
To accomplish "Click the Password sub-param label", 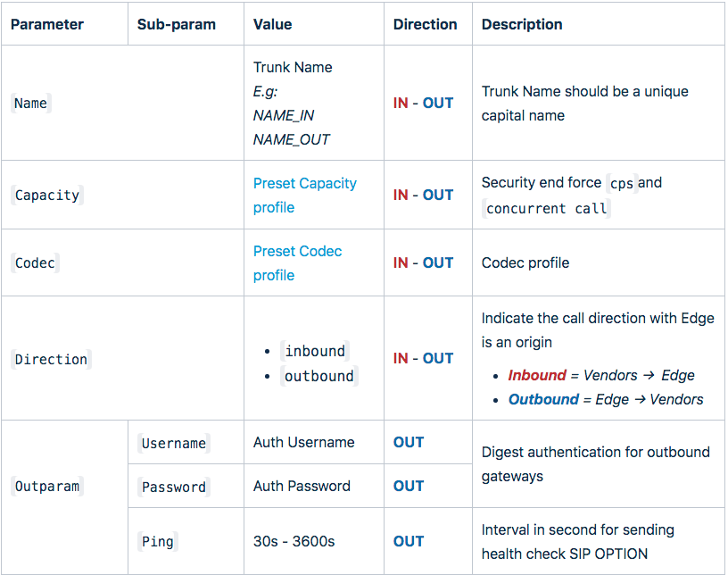I will (x=174, y=487).
